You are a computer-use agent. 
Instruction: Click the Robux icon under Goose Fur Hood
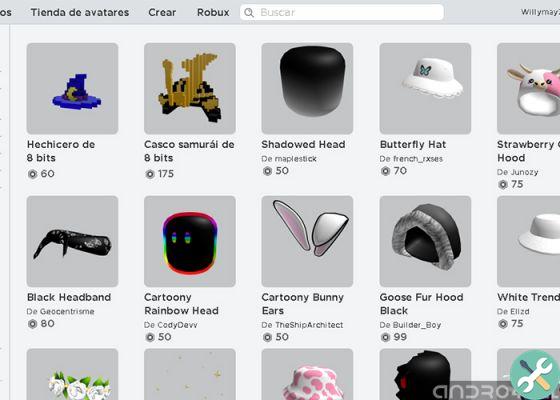[385, 337]
